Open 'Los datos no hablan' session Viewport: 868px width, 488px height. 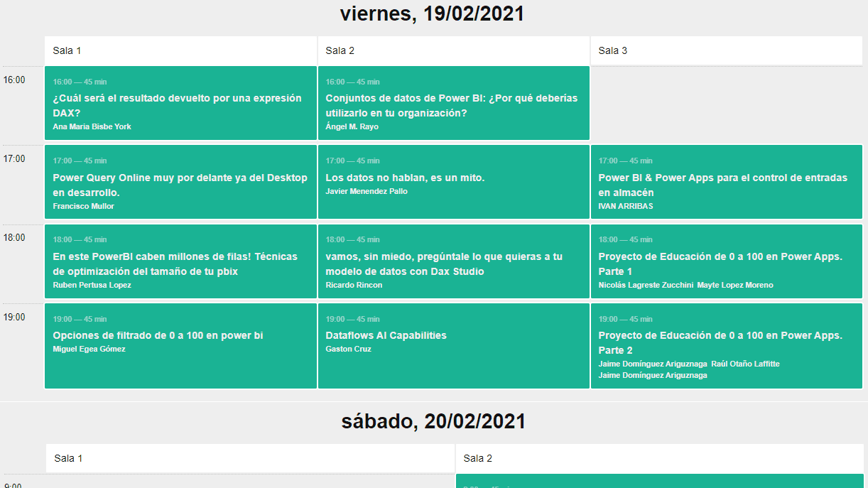tap(405, 178)
